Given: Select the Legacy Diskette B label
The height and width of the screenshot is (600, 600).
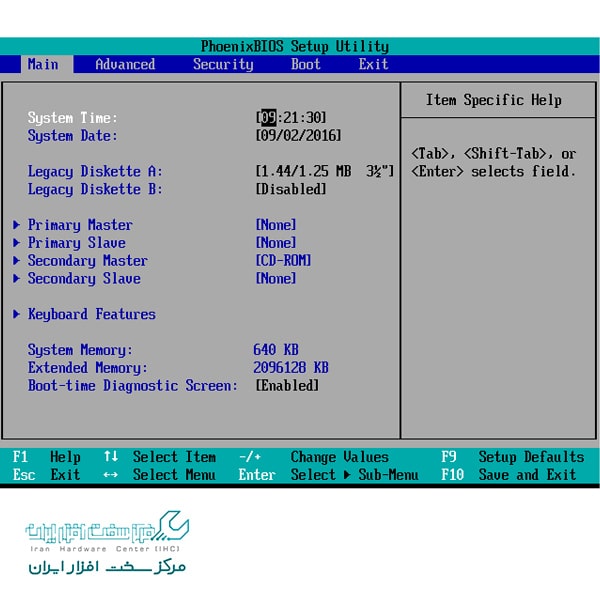Looking at the screenshot, I should click(95, 189).
